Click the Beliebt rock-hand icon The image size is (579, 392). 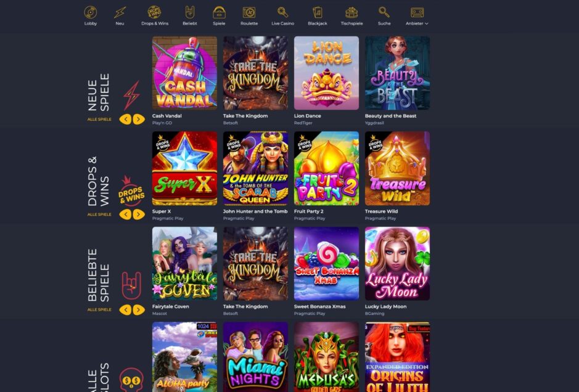[189, 12]
